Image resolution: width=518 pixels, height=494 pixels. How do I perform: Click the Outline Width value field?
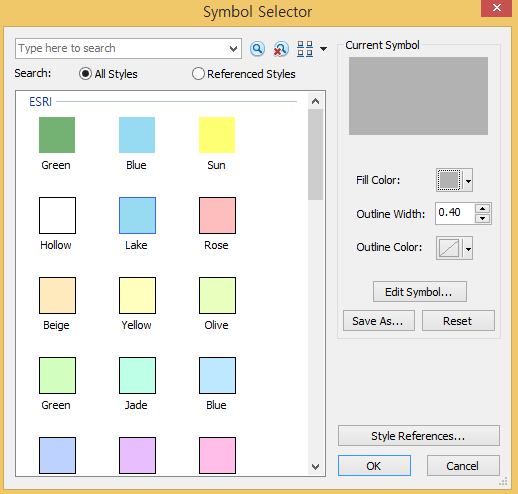coord(455,213)
